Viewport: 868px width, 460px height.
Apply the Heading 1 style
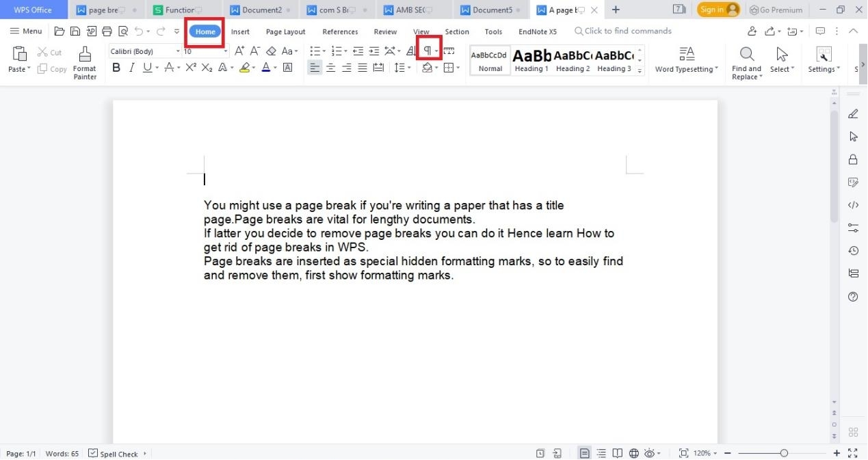(x=531, y=60)
